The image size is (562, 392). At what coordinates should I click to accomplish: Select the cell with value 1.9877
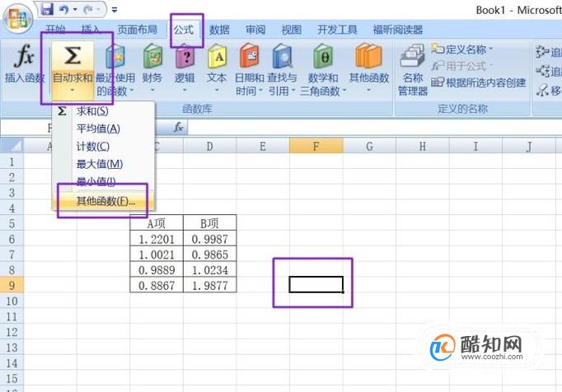click(209, 285)
